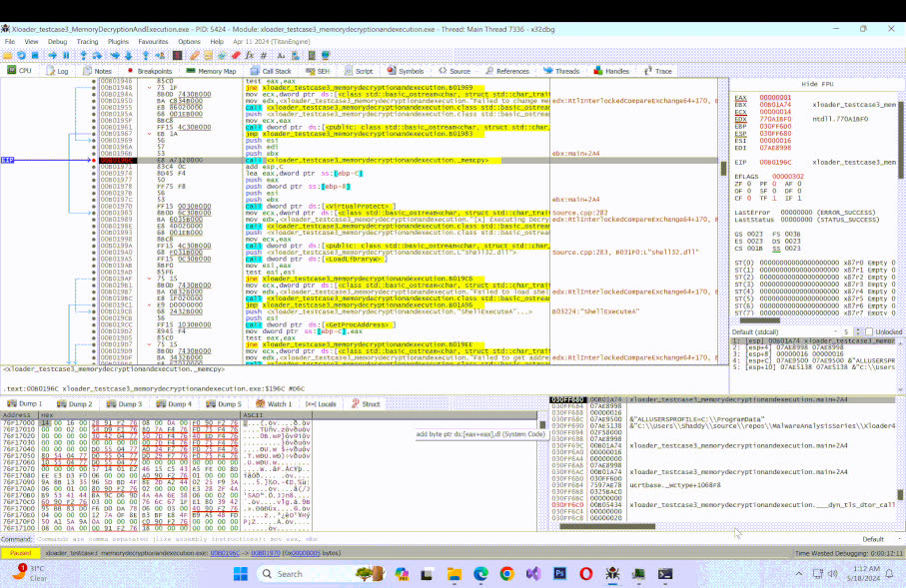This screenshot has height=588, width=906.
Task: Open the Options menu
Action: pyautogui.click(x=189, y=42)
